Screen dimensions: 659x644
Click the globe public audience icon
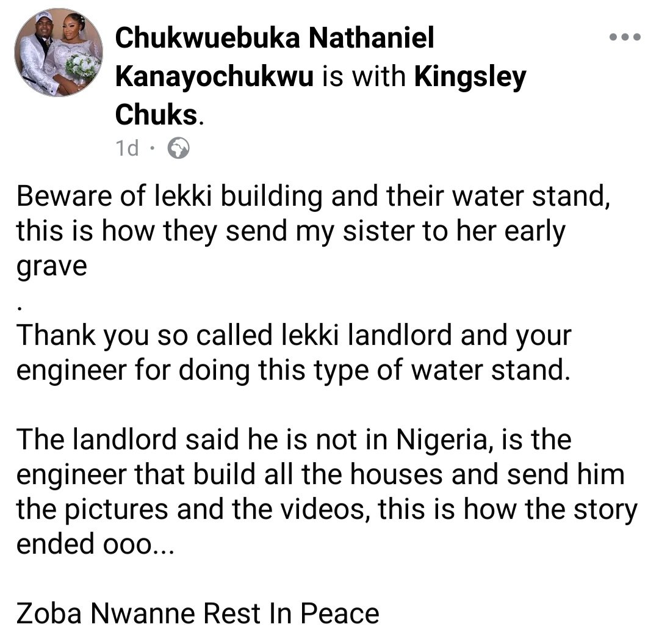tap(178, 148)
